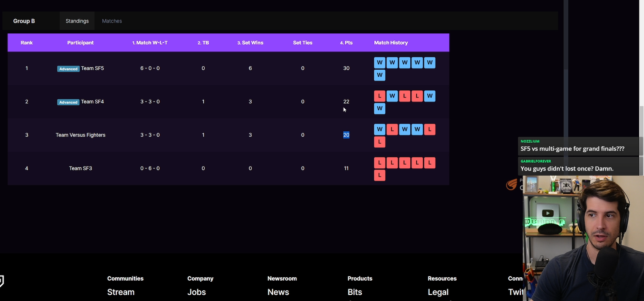Sort standings by the Pts header
Image resolution: width=644 pixels, height=301 pixels.
(346, 43)
